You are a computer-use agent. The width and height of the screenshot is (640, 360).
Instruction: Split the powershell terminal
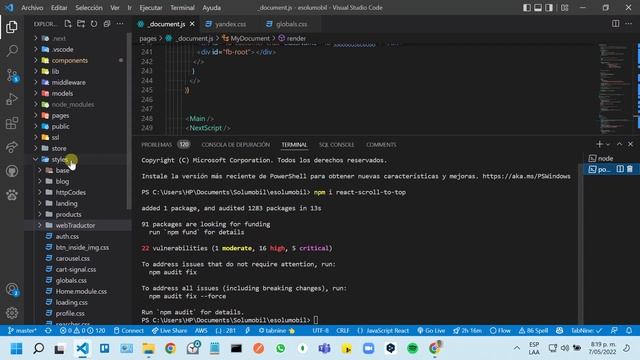620,169
